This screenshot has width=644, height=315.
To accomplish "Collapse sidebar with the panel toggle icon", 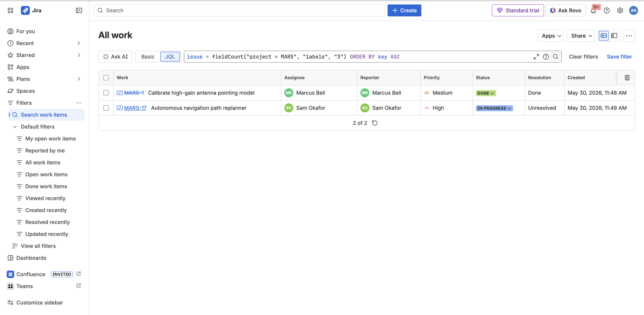I will coord(79,10).
